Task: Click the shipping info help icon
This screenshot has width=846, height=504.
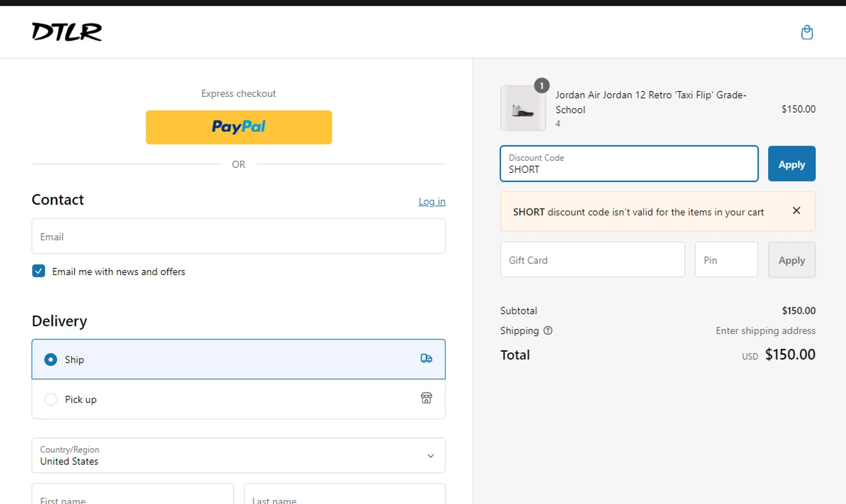Action: click(548, 331)
